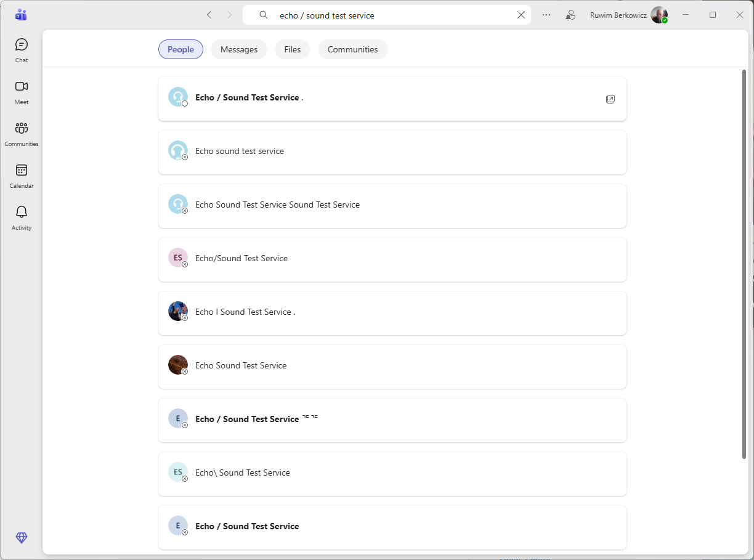Open 'Echo Sound Test Service Sound Test Service'

[392, 206]
